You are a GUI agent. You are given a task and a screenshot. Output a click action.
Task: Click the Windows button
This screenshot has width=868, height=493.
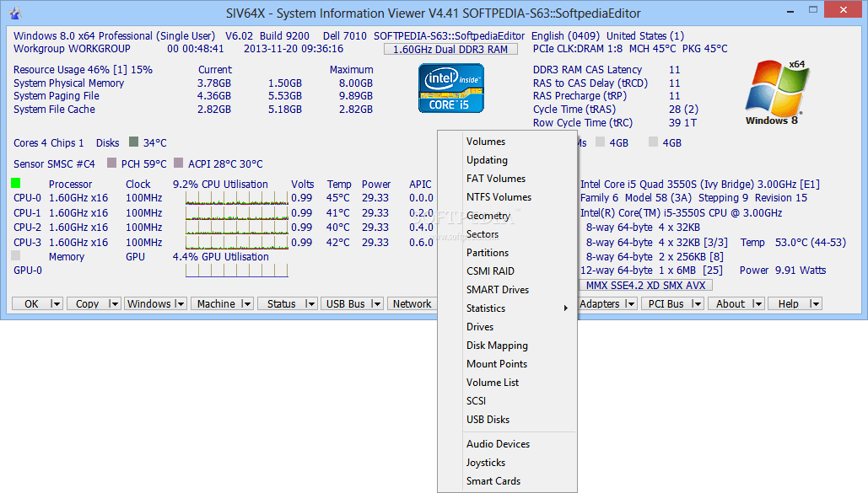point(149,303)
